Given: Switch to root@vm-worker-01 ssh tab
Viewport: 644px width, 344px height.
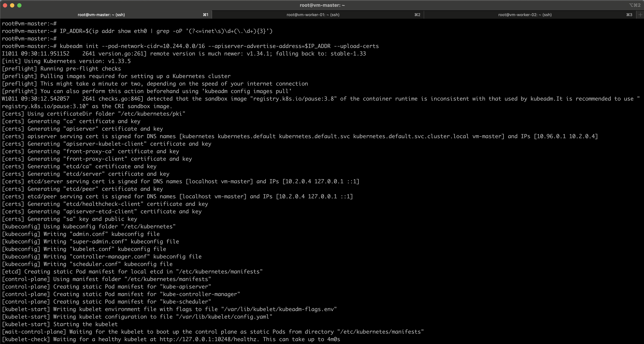Looking at the screenshot, I should 313,15.
